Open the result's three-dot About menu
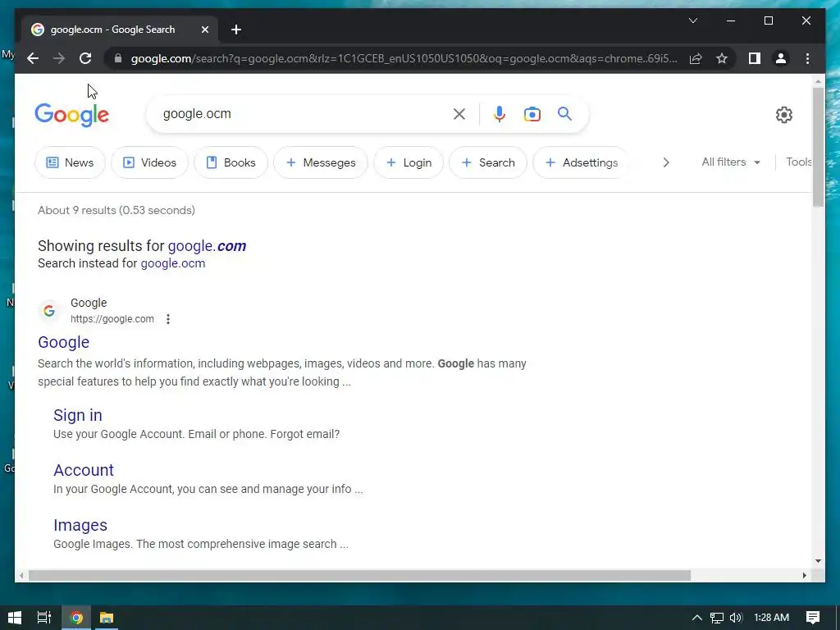Viewport: 840px width, 630px height. (x=167, y=319)
